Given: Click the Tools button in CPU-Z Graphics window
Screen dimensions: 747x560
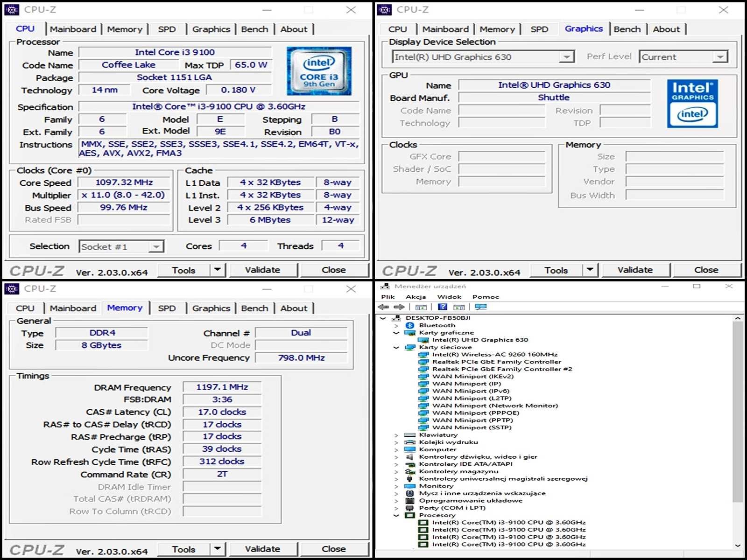Looking at the screenshot, I should (x=556, y=270).
